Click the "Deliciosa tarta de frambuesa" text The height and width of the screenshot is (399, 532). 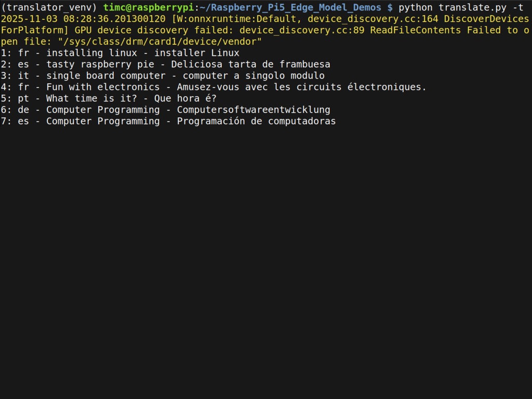point(250,64)
